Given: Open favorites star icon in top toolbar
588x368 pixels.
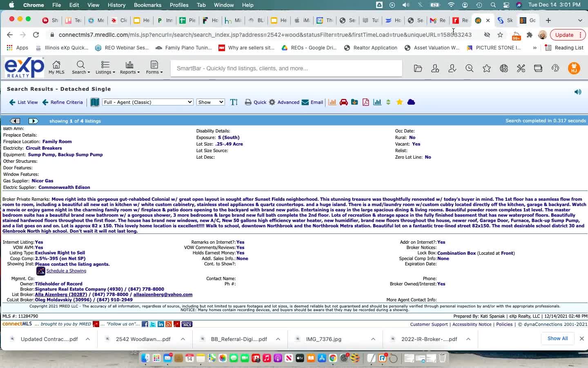Looking at the screenshot, I should [x=487, y=69].
